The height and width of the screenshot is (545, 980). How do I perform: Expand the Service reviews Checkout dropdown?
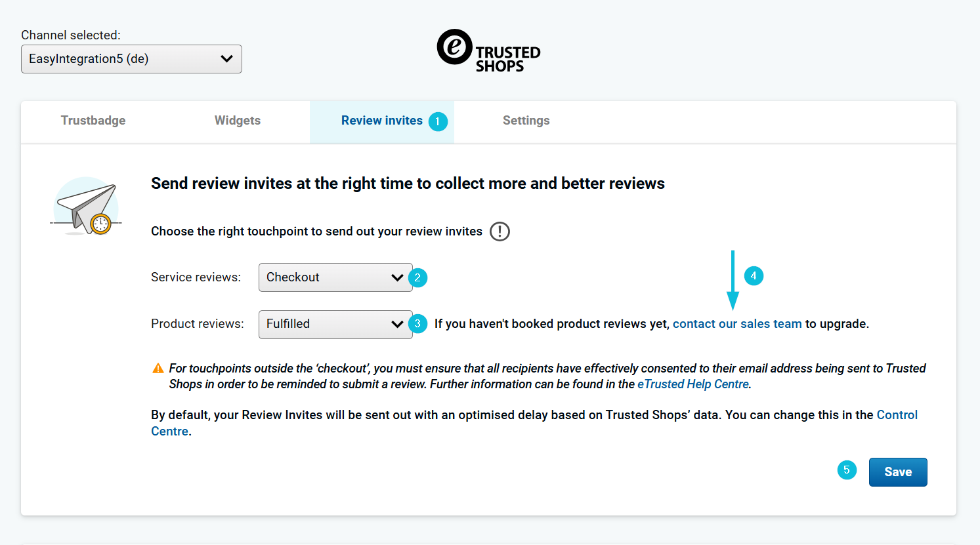[335, 277]
